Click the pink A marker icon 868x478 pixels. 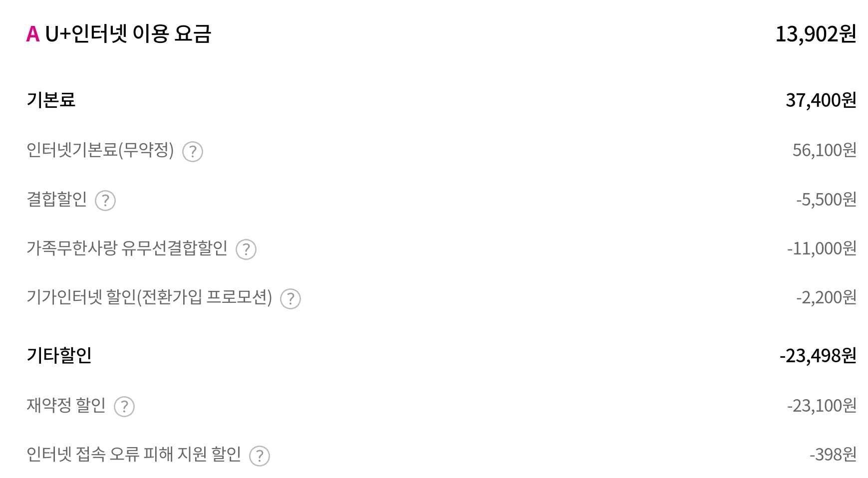tap(33, 34)
